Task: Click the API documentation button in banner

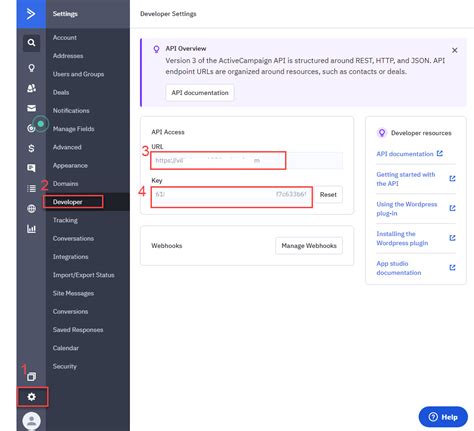Action: pyautogui.click(x=200, y=93)
